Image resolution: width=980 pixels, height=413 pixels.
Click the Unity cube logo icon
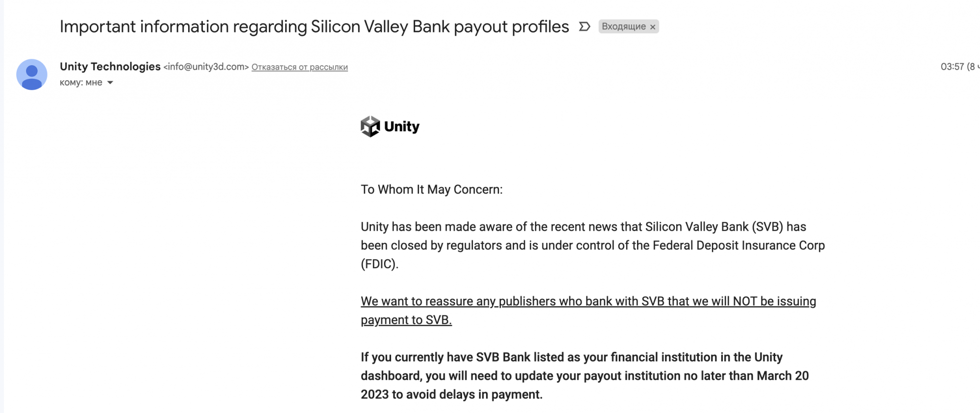coord(370,126)
